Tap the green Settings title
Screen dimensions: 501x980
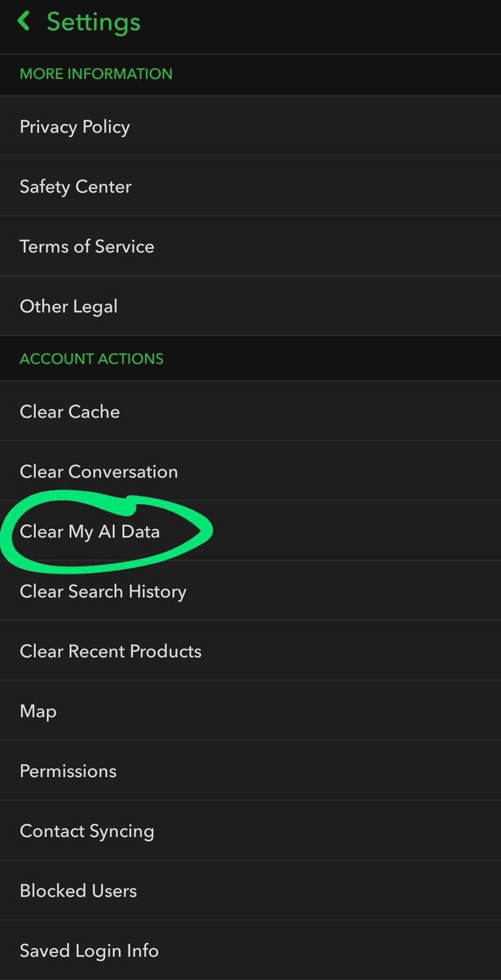click(93, 22)
